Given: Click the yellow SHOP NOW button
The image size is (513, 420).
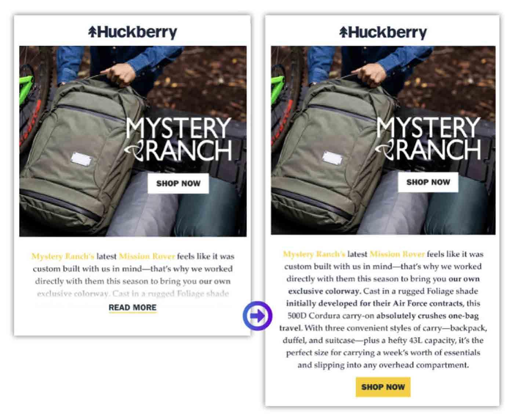Looking at the screenshot, I should pos(383,387).
